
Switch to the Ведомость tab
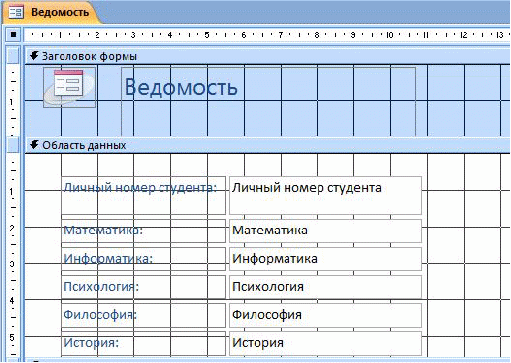[x=52, y=12]
